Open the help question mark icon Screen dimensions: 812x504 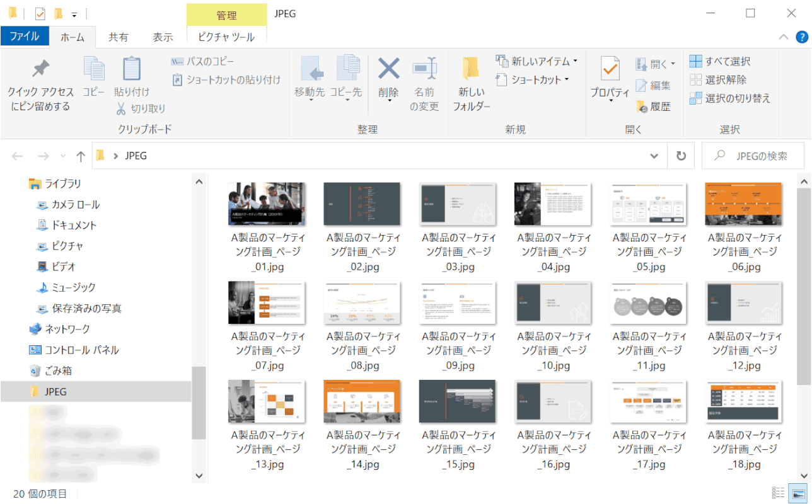click(x=801, y=37)
